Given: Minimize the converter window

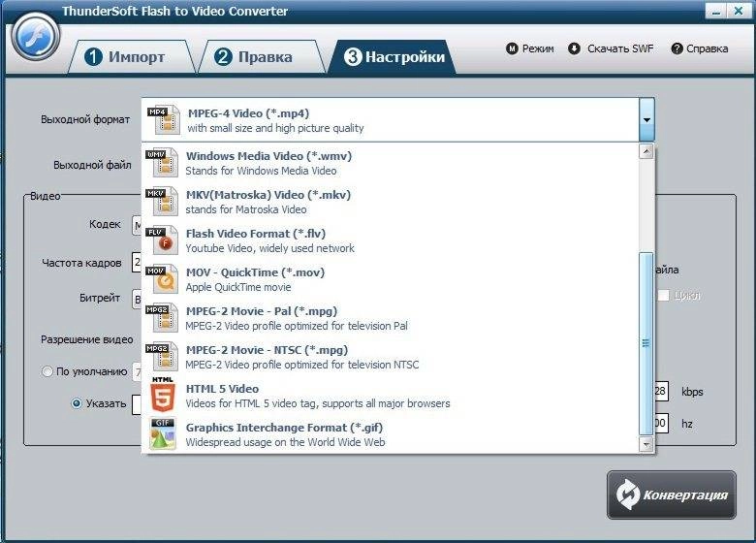Looking at the screenshot, I should pos(716,11).
